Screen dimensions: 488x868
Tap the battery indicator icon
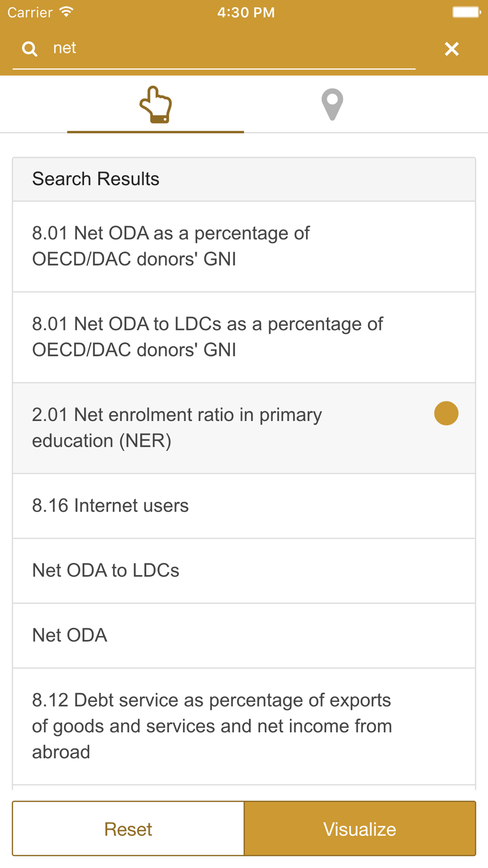466,12
